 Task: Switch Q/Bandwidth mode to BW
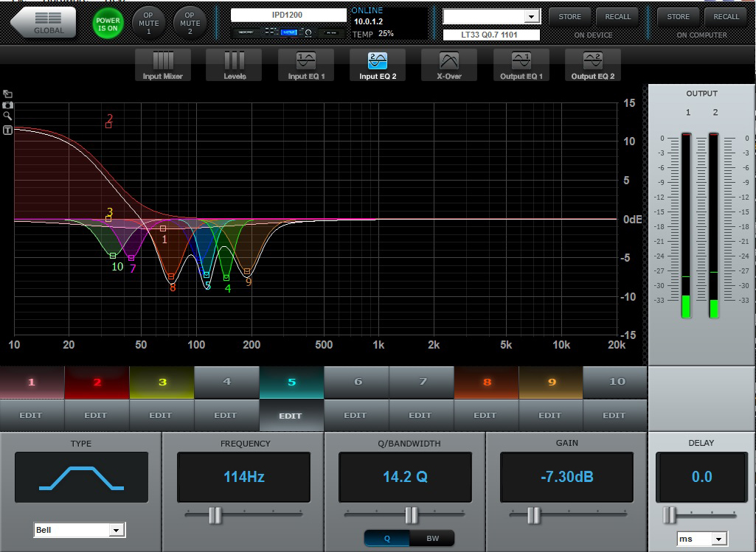[x=432, y=538]
